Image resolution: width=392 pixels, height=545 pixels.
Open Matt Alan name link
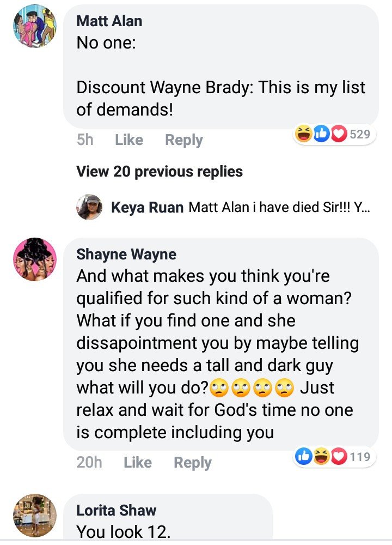pos(109,21)
